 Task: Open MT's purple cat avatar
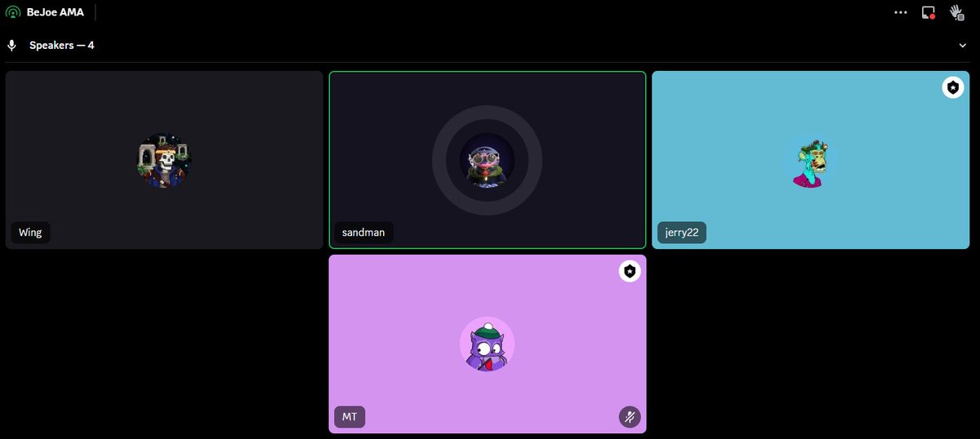[x=487, y=344]
